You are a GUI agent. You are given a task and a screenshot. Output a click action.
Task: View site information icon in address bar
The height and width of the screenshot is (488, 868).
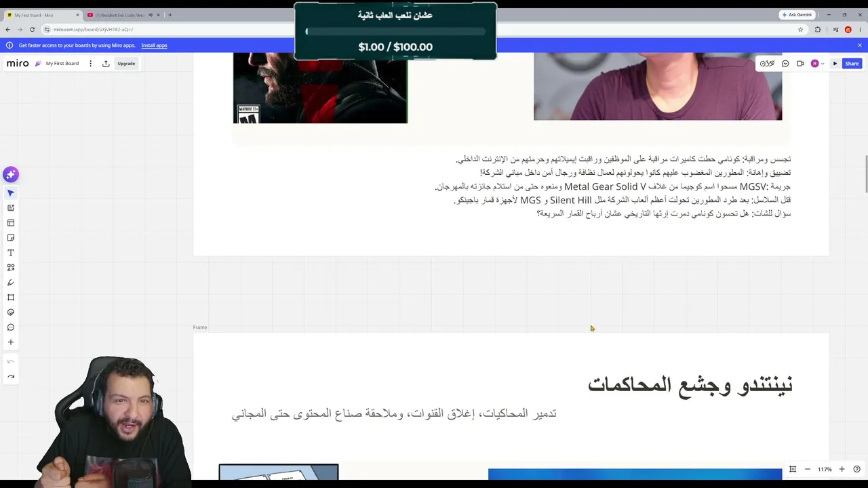tap(47, 30)
